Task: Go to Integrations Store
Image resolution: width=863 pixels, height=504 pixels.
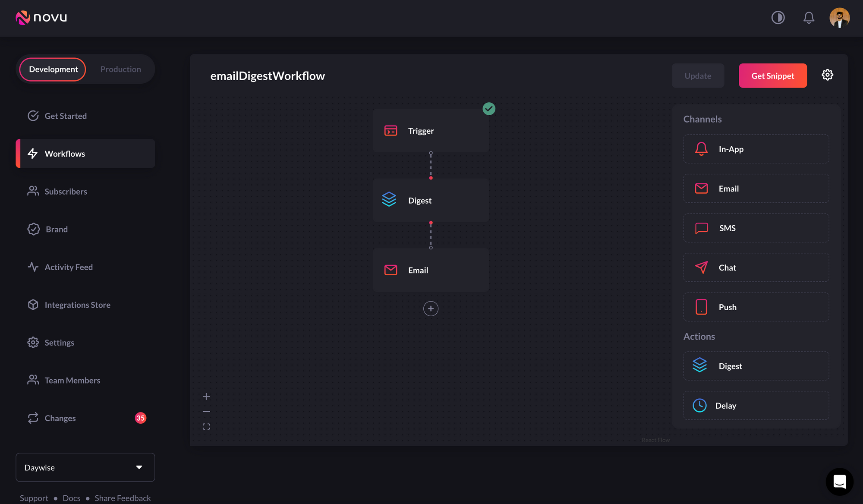Action: (x=77, y=305)
